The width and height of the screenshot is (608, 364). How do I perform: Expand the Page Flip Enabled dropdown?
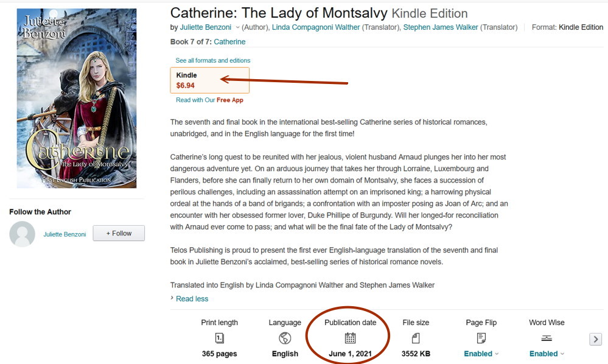tap(481, 354)
